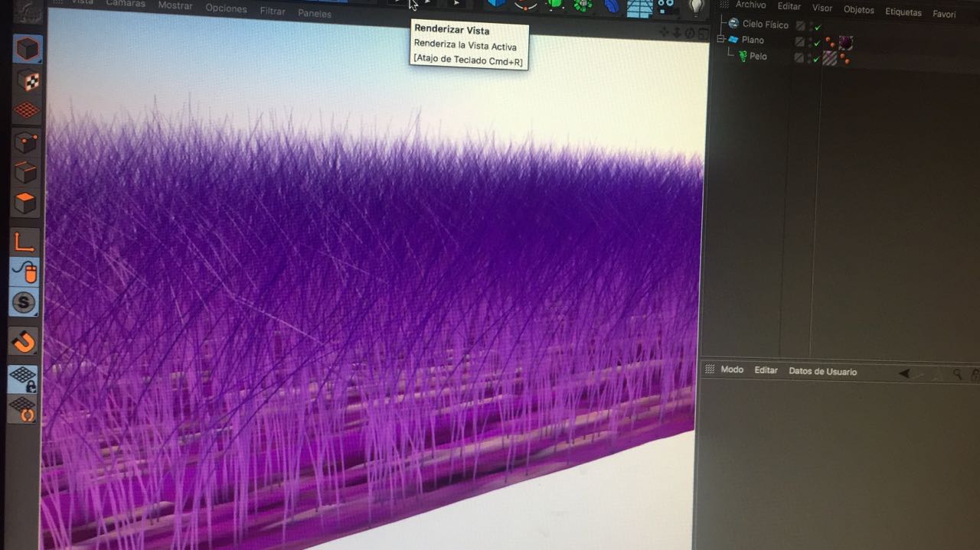Open the Floor/Environment grid icon
Viewport: 980px width, 550px height.
[x=639, y=8]
